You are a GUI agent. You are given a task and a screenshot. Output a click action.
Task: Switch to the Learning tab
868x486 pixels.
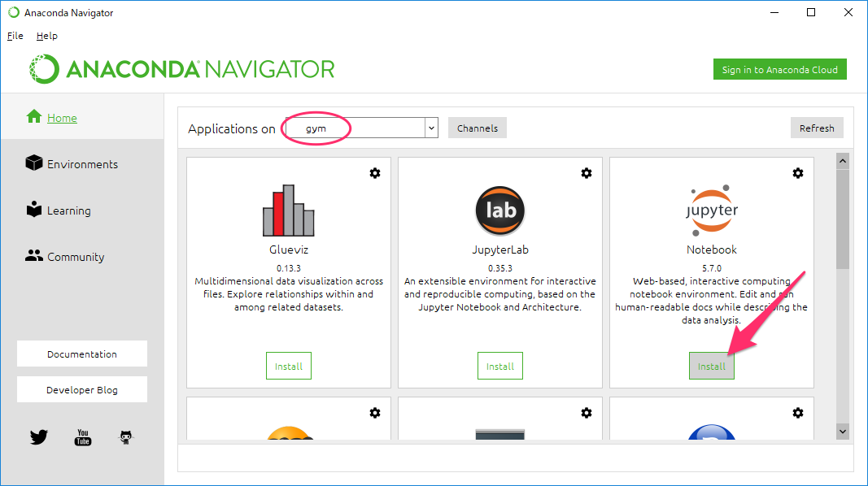pyautogui.click(x=82, y=210)
